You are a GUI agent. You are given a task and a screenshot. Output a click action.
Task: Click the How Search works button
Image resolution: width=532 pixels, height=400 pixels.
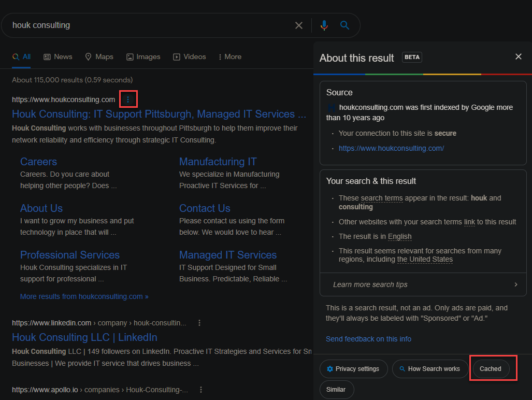click(430, 369)
